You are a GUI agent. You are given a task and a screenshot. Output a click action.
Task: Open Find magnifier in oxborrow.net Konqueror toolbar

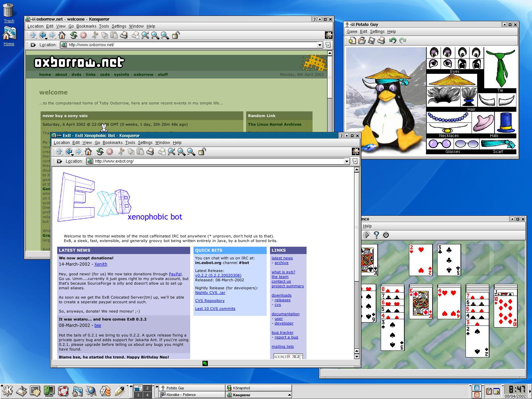tap(145, 35)
